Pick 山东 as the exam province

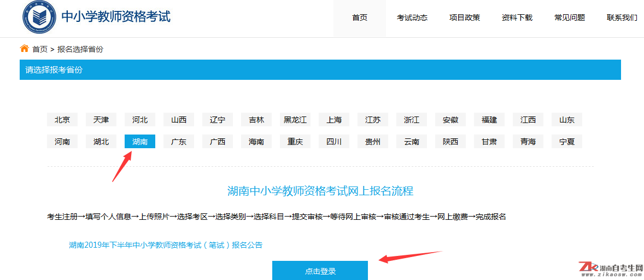(567, 120)
